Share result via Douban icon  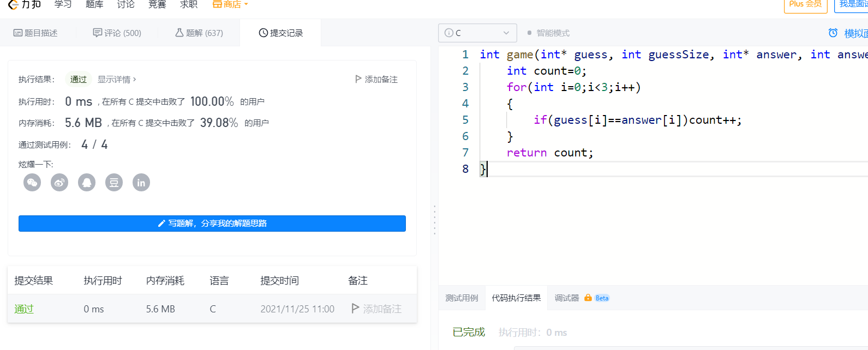pyautogui.click(x=114, y=183)
